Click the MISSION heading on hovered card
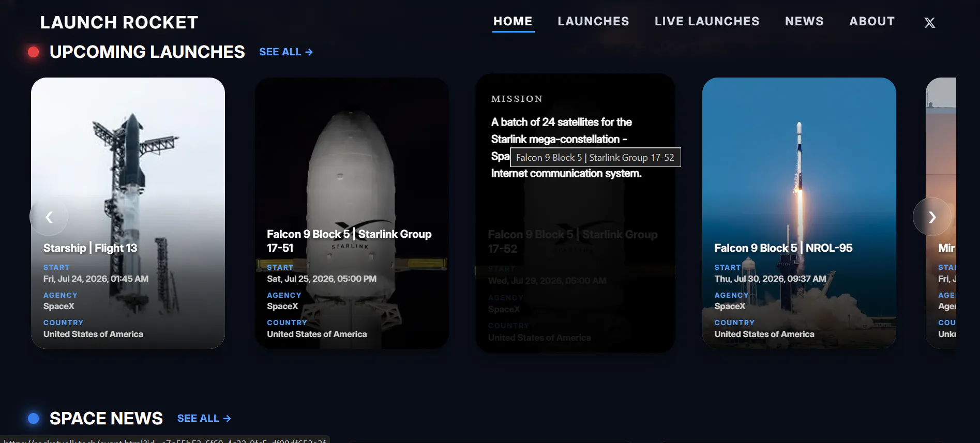 [x=517, y=99]
